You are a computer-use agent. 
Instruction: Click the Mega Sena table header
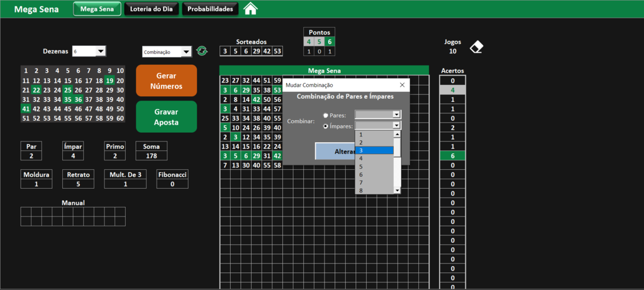coord(324,70)
